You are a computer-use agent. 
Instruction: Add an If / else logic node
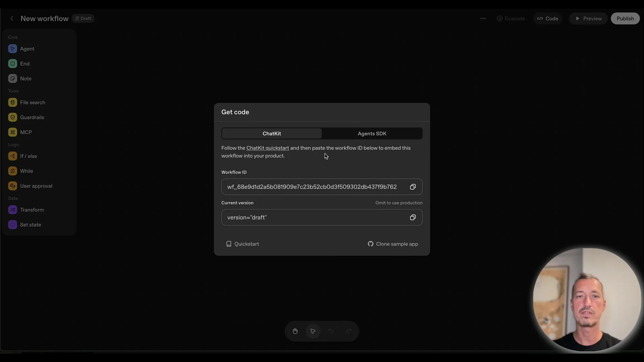29,156
